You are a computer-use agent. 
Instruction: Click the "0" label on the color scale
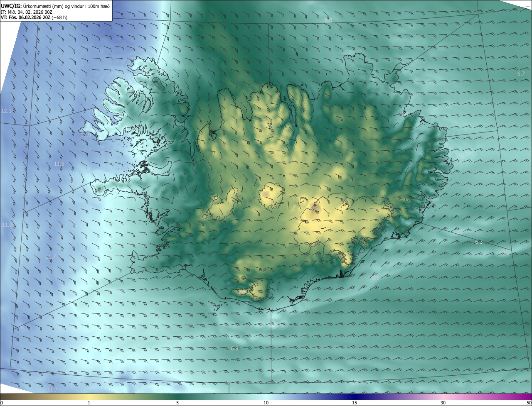pos(2,403)
